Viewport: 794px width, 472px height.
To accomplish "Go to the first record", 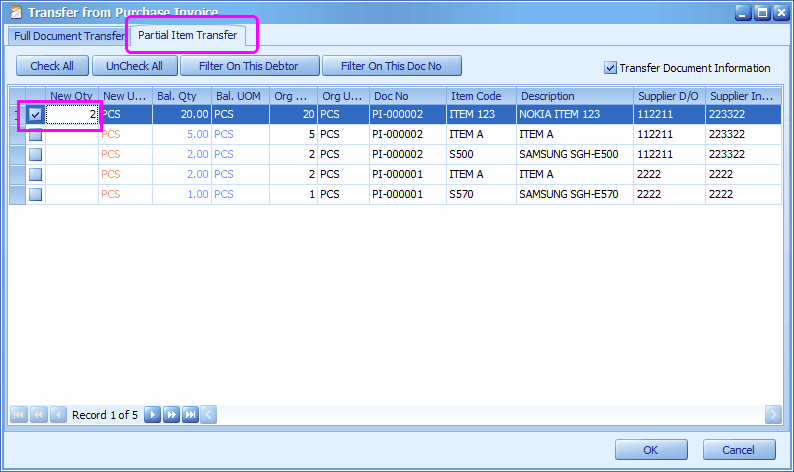I will pyautogui.click(x=19, y=414).
